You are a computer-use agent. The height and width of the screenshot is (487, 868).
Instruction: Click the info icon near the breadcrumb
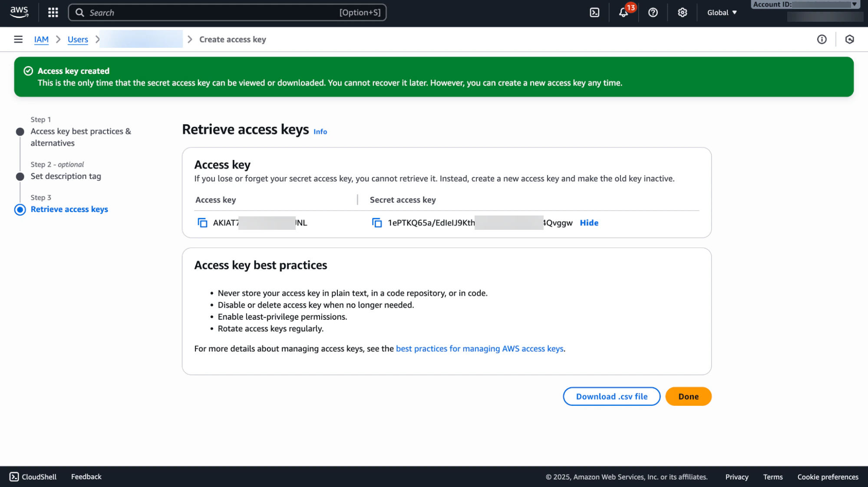pos(822,39)
